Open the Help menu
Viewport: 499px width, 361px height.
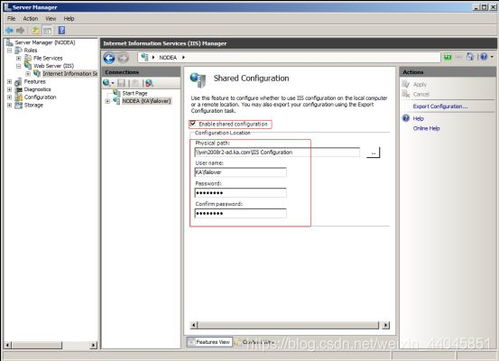click(x=69, y=19)
